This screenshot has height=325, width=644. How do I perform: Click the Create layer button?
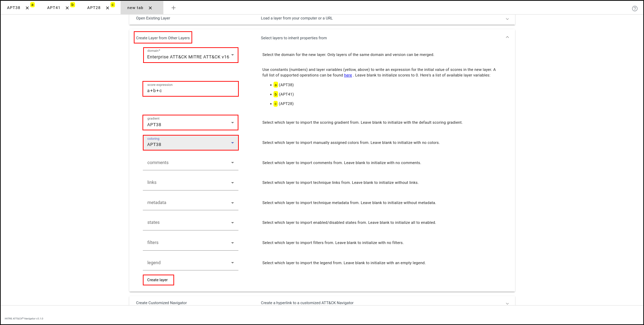(x=158, y=280)
